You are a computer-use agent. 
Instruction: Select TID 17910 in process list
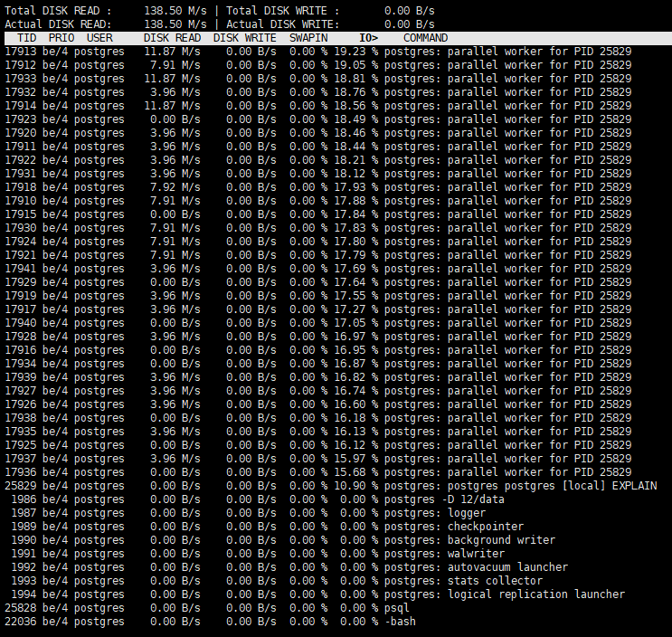21,201
